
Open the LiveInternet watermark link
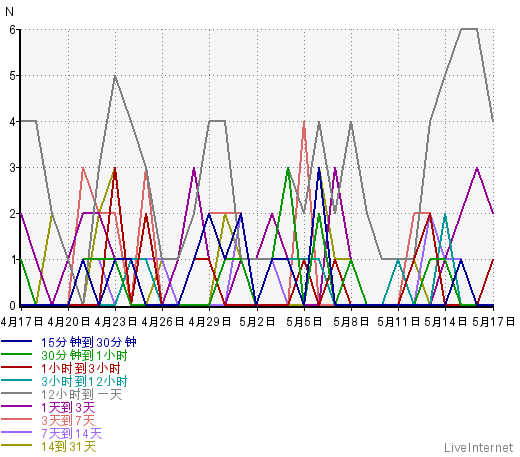pos(479,447)
